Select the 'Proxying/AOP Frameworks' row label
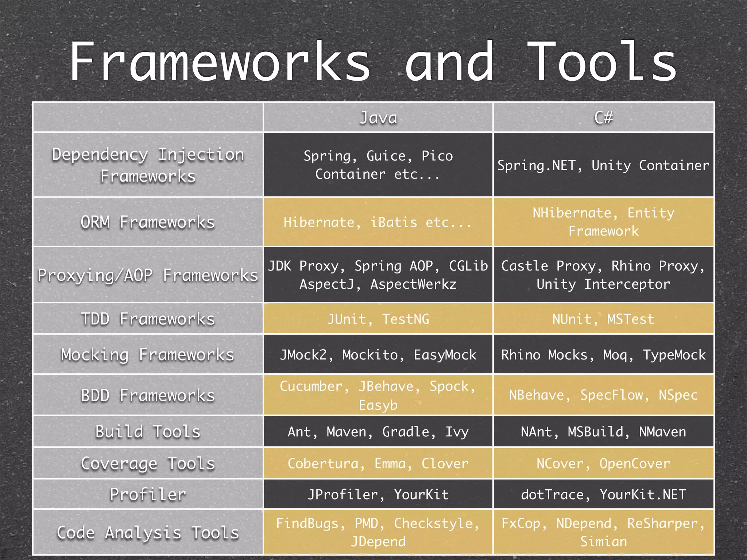The width and height of the screenshot is (747, 560). click(148, 275)
